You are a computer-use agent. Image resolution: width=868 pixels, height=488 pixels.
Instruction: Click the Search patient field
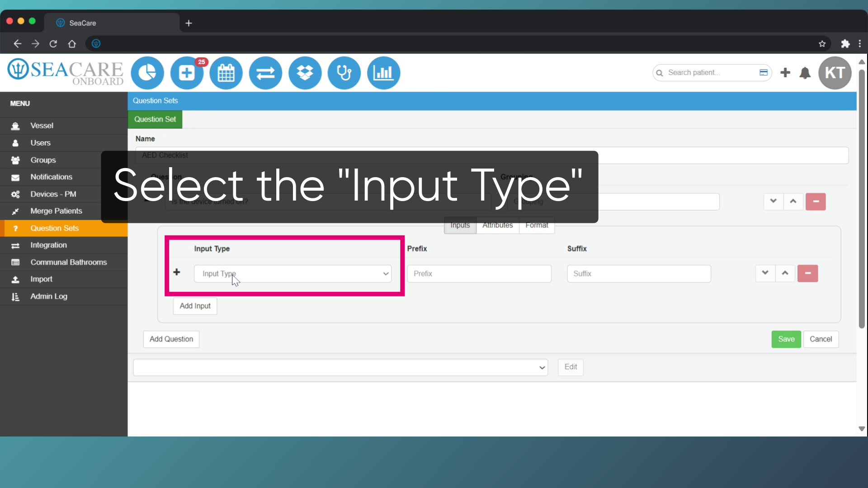712,73
